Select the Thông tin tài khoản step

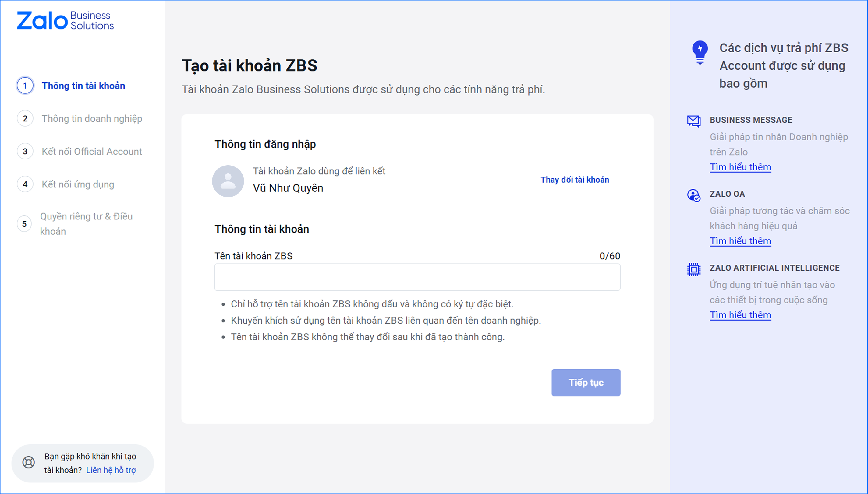pyautogui.click(x=83, y=86)
